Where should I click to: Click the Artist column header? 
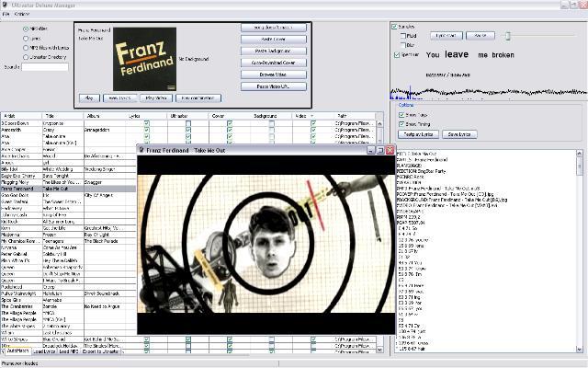(21, 116)
